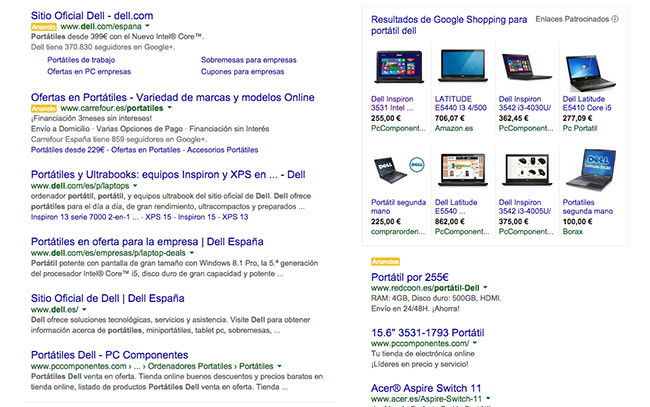View Dell Inspiron 3542 i3-4030U laptop image
The width and height of the screenshot is (650, 407).
pos(526,66)
